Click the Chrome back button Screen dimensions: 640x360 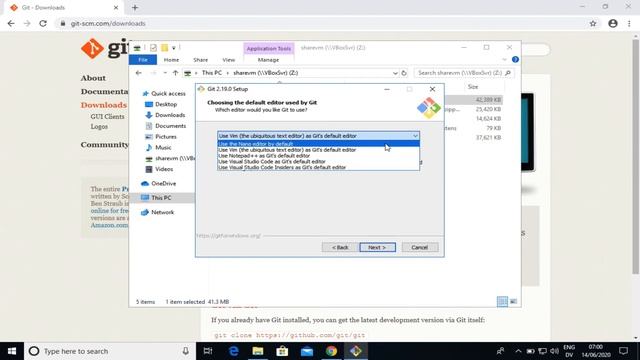[x=11, y=24]
